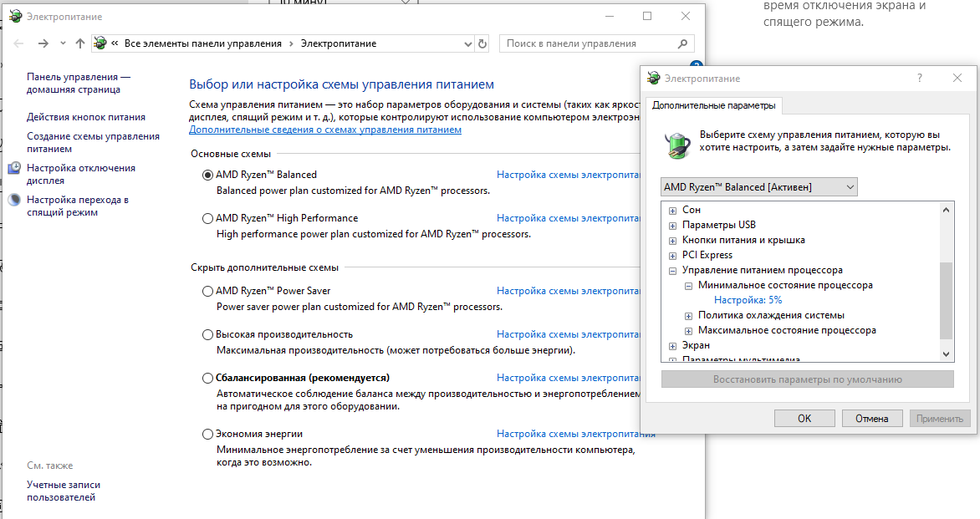The image size is (980, 519).
Task: Select 'Экономия энергии' plan
Action: [x=207, y=434]
